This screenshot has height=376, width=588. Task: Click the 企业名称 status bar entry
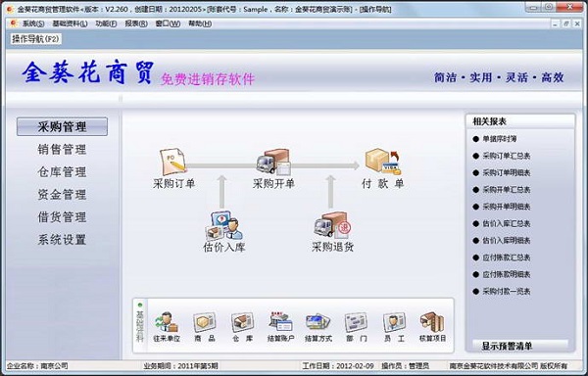click(x=38, y=366)
